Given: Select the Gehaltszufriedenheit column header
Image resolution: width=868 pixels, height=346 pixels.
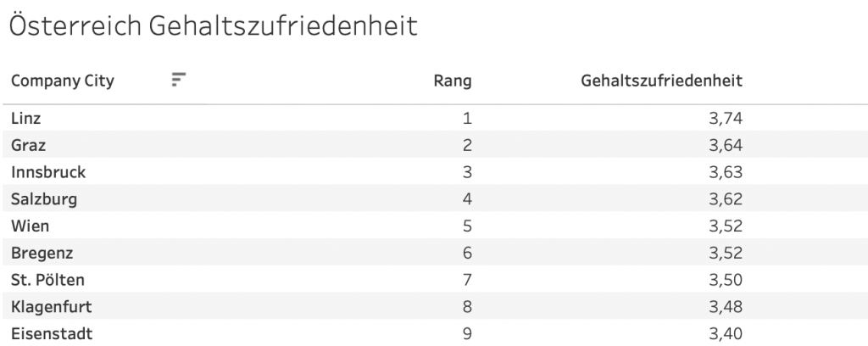Looking at the screenshot, I should (661, 81).
